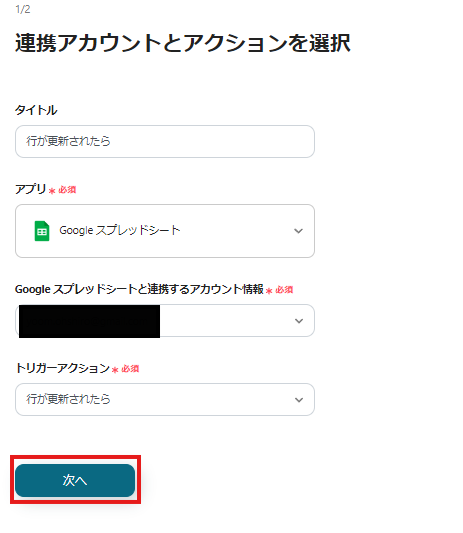Click the アプリ field label

point(30,189)
